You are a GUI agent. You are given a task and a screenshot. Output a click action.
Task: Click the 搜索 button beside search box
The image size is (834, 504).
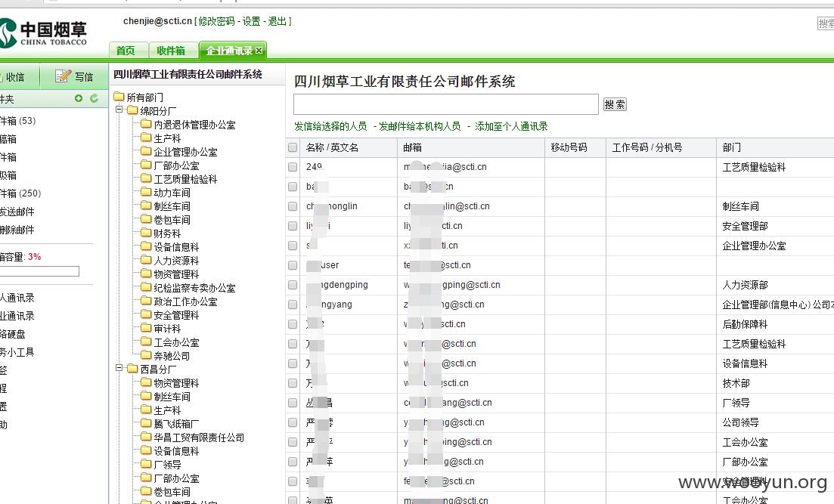pyautogui.click(x=615, y=104)
